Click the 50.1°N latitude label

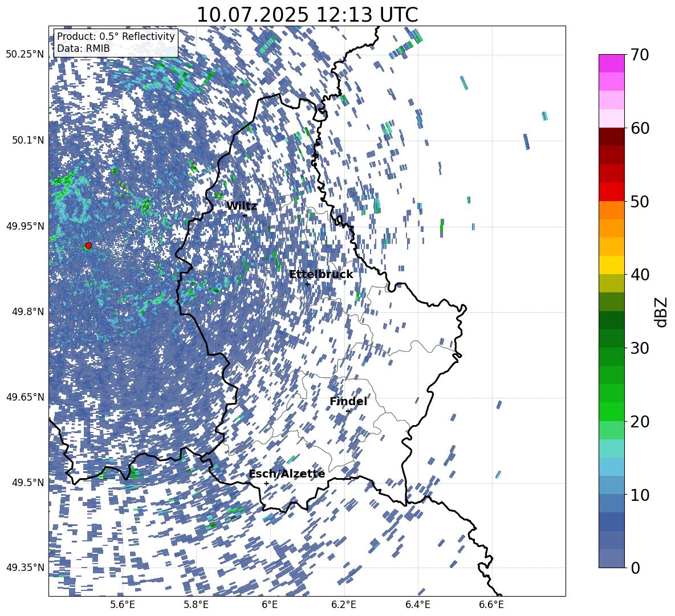point(27,140)
